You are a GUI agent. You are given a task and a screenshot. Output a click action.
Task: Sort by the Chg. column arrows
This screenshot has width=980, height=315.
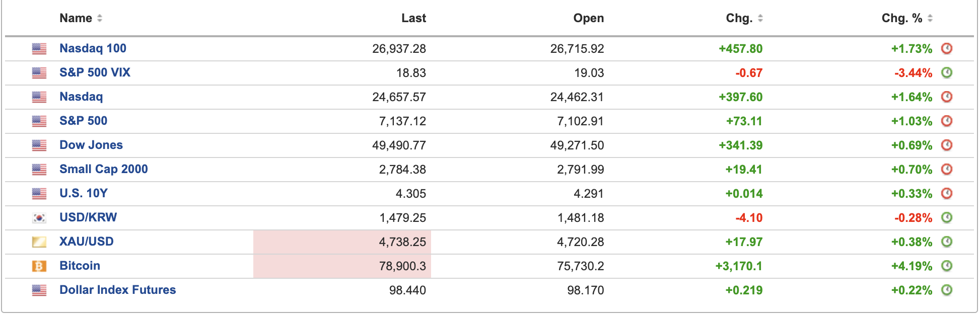click(x=760, y=19)
